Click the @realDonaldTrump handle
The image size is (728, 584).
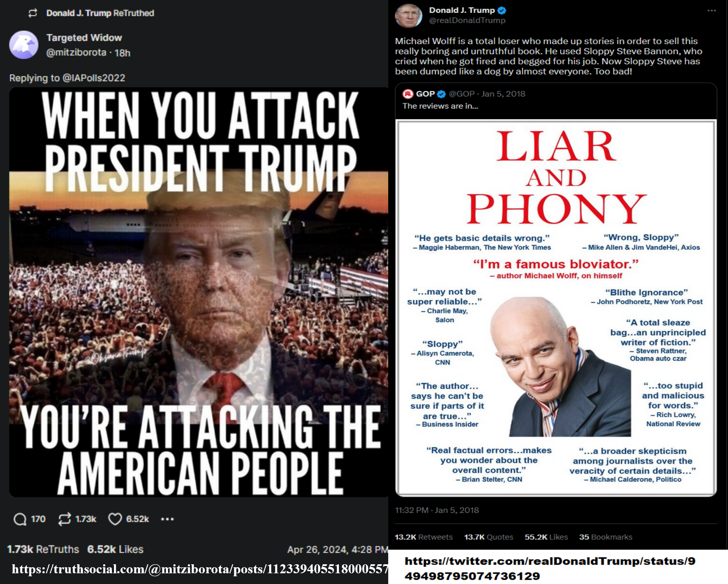coord(467,21)
